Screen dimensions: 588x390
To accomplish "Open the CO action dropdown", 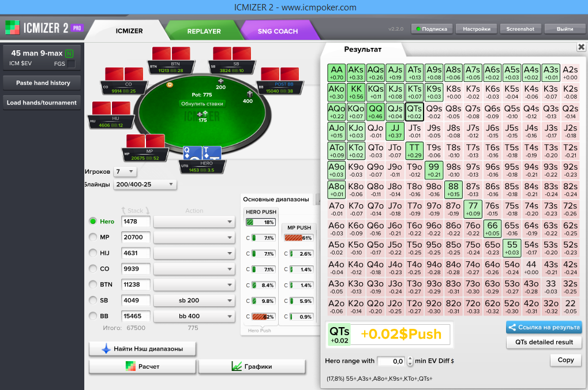I will click(194, 269).
